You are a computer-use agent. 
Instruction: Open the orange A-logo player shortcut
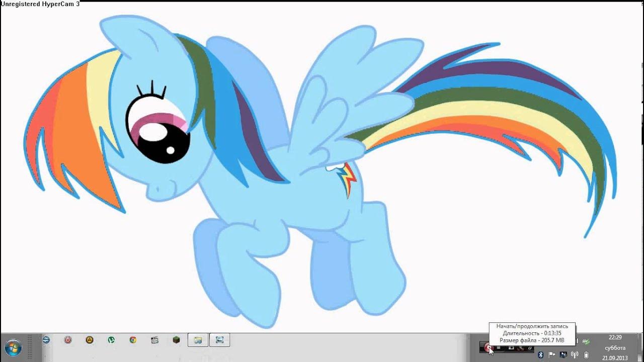90,340
